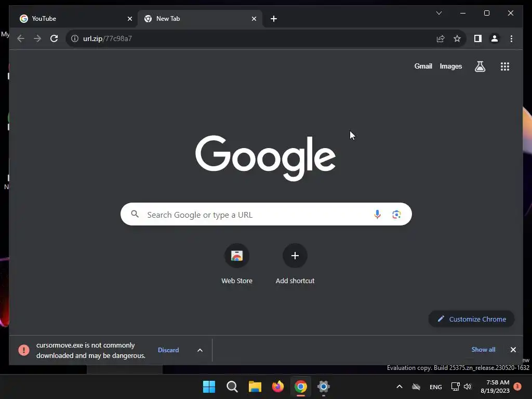The image size is (532, 399).
Task: Bookmark this tab with the star
Action: [457, 38]
